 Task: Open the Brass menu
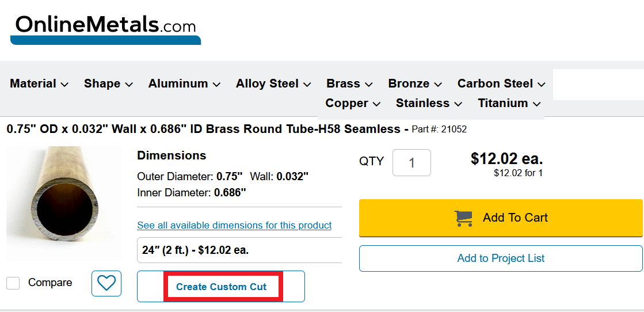point(349,84)
